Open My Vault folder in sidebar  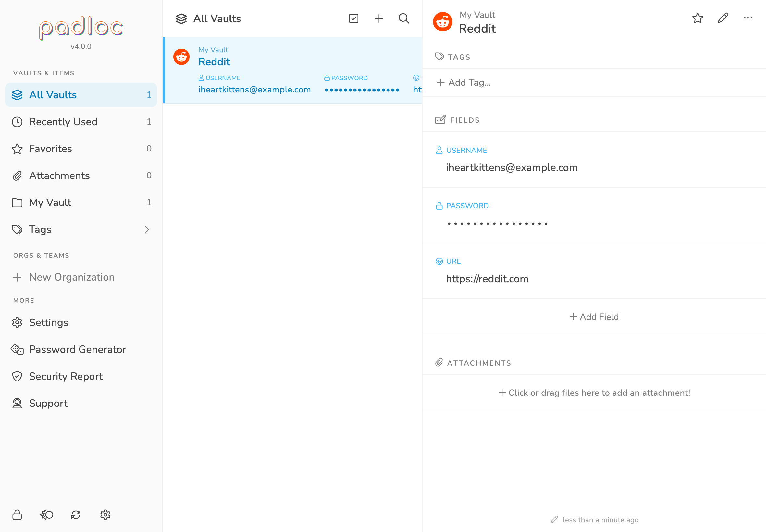coord(81,202)
